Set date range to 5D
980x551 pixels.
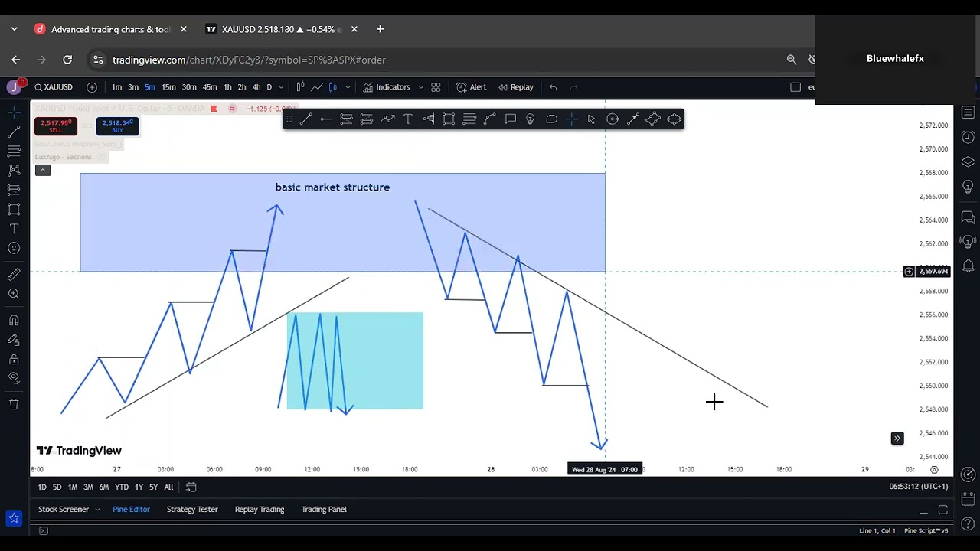(x=57, y=487)
